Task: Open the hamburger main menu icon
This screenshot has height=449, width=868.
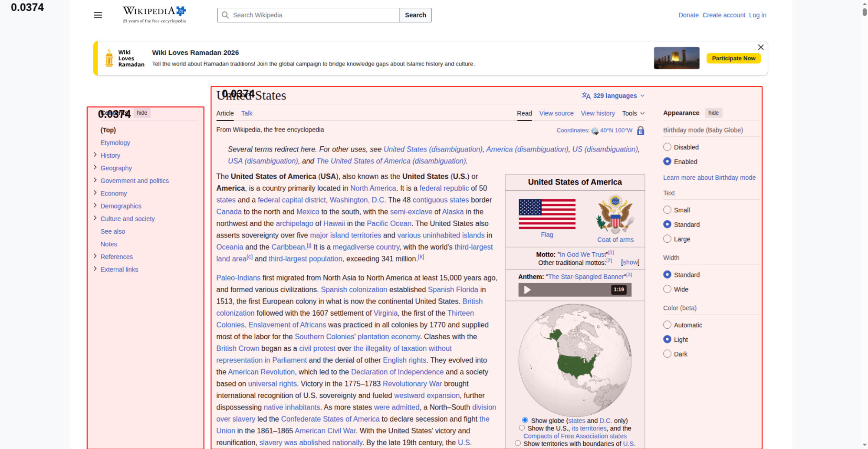Action: click(98, 15)
